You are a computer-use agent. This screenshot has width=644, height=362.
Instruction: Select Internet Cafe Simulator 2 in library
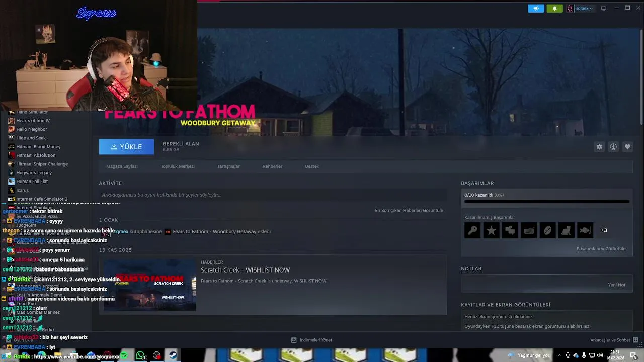point(42,199)
